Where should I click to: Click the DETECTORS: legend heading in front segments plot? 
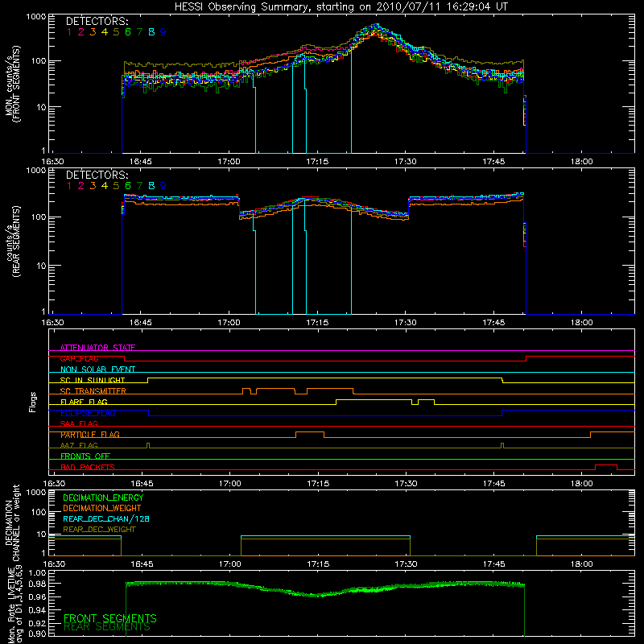click(97, 21)
